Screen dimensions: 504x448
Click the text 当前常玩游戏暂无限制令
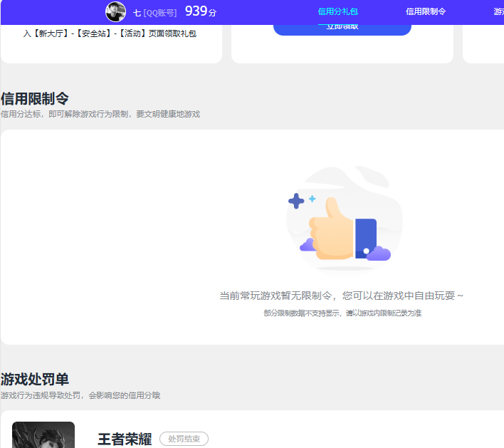[275, 296]
